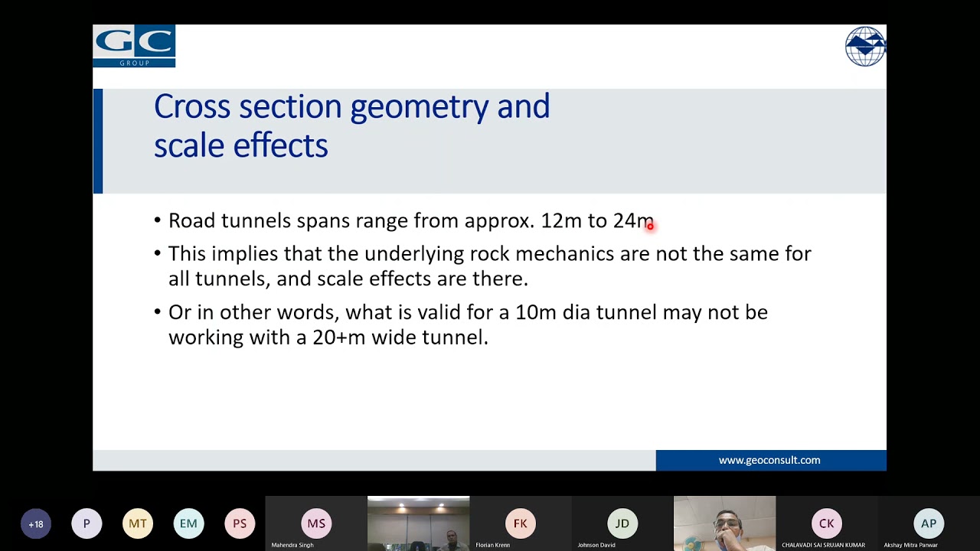
Task: Open the +18 more participants bubble
Action: click(x=35, y=524)
